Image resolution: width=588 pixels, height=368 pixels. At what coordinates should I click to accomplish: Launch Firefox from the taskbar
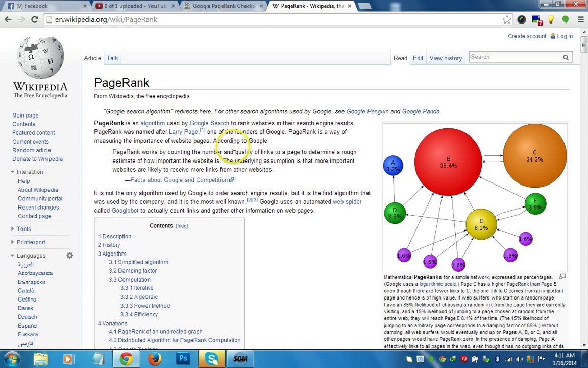[x=155, y=359]
